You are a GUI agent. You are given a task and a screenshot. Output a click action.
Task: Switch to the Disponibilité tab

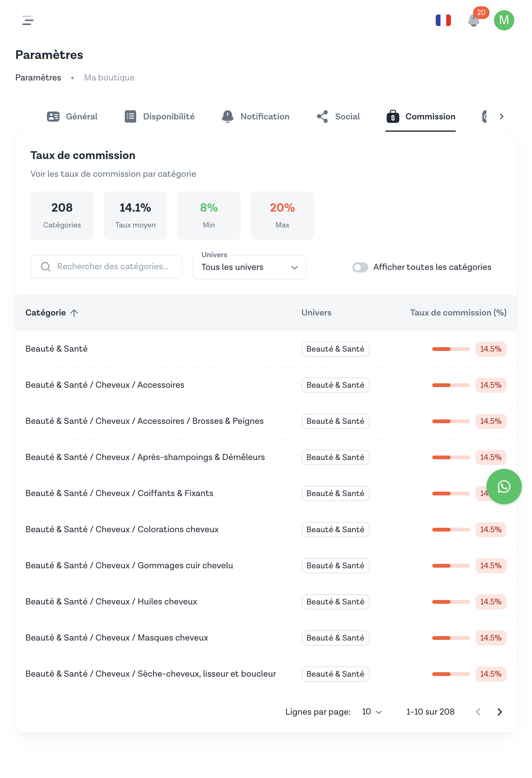[x=159, y=117]
